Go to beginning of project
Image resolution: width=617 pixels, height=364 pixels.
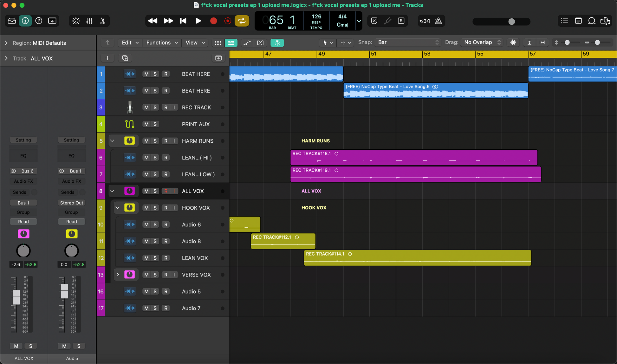click(183, 21)
